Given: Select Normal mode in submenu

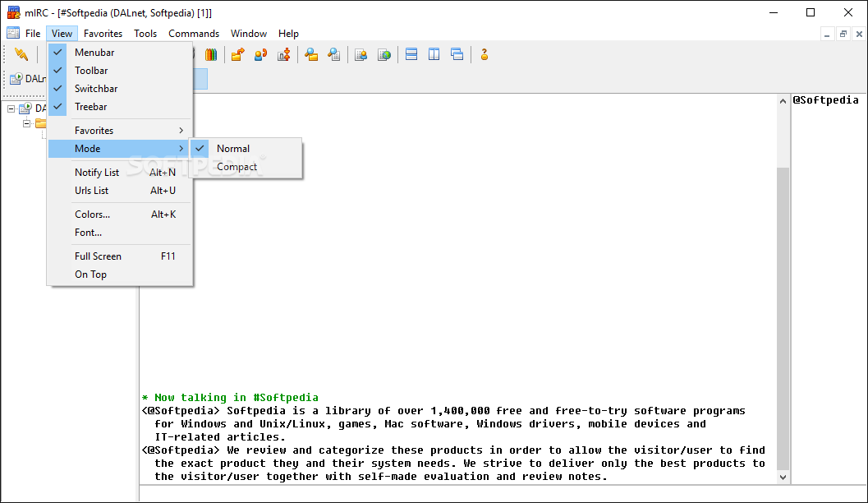Looking at the screenshot, I should [x=246, y=149].
